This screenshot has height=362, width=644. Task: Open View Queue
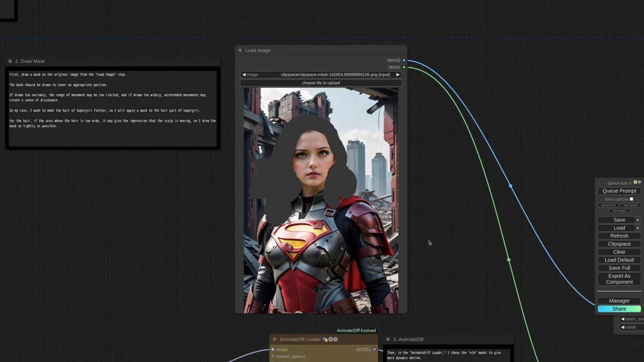click(x=630, y=205)
